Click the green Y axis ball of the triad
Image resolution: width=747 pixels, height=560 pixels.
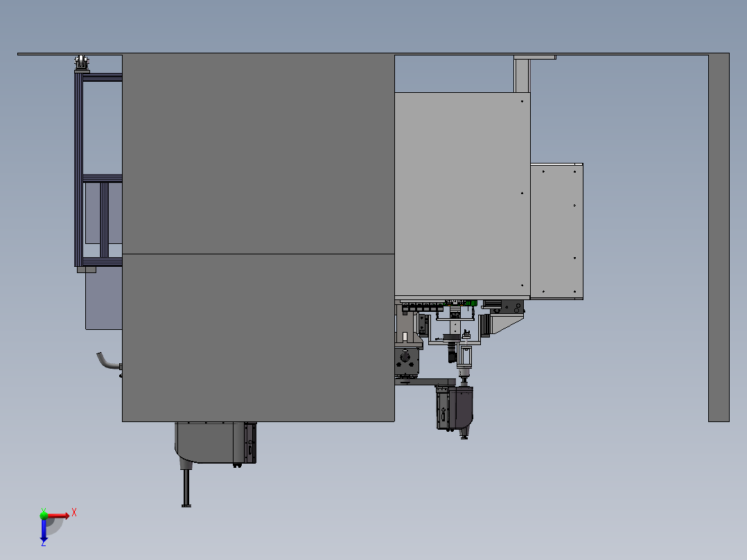(44, 515)
